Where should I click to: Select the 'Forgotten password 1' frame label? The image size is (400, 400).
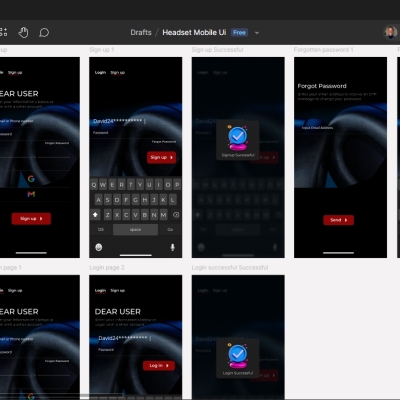pyautogui.click(x=323, y=50)
